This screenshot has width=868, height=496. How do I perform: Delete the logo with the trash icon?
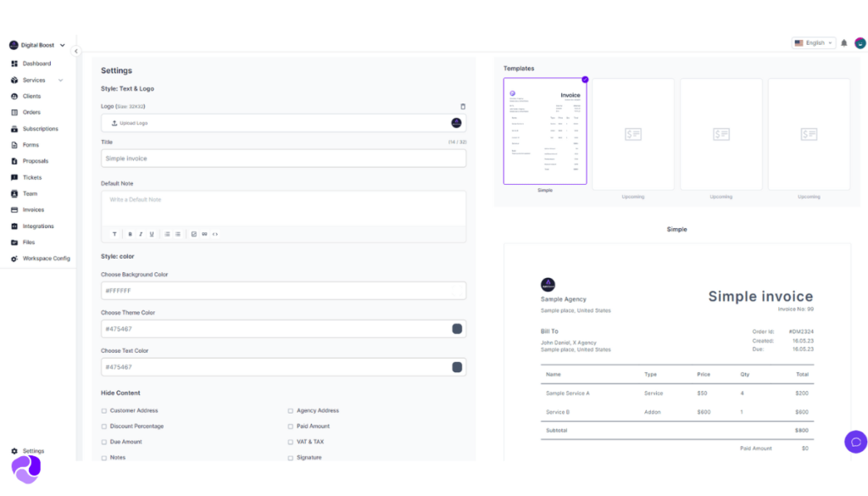463,107
